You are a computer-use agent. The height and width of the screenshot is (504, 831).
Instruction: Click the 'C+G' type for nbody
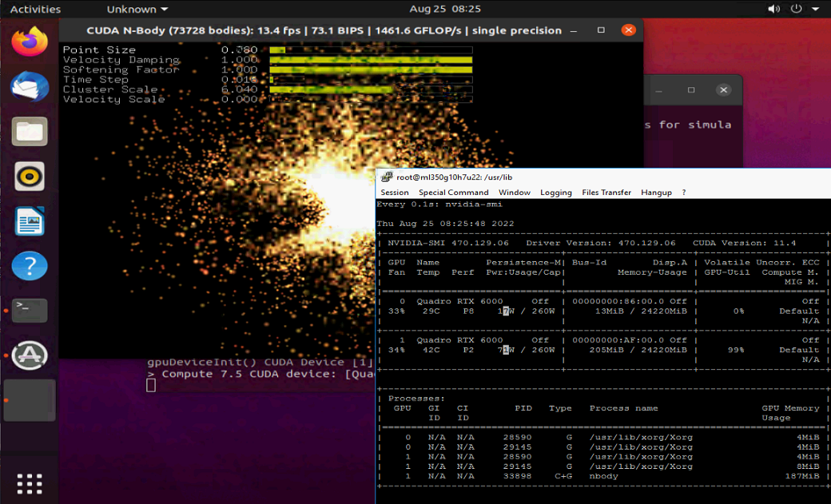pos(563,476)
